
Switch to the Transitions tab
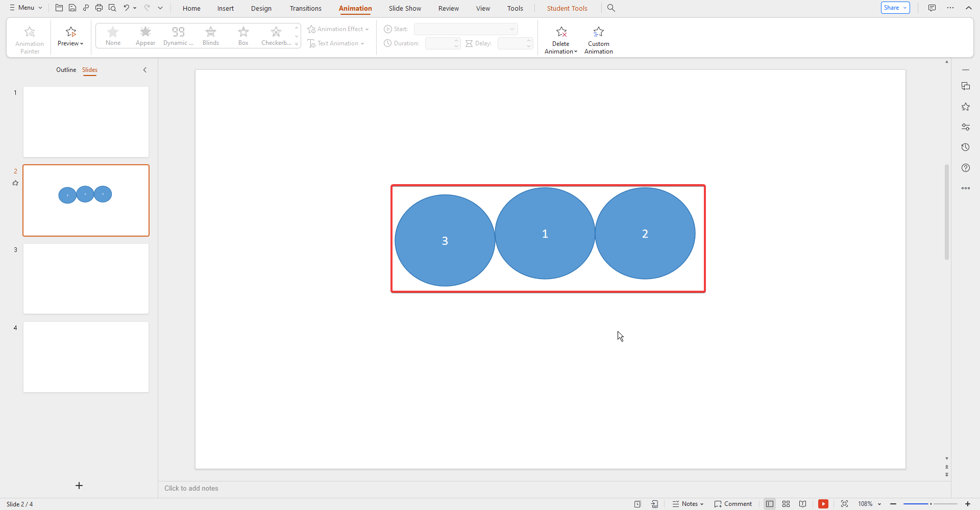(305, 8)
